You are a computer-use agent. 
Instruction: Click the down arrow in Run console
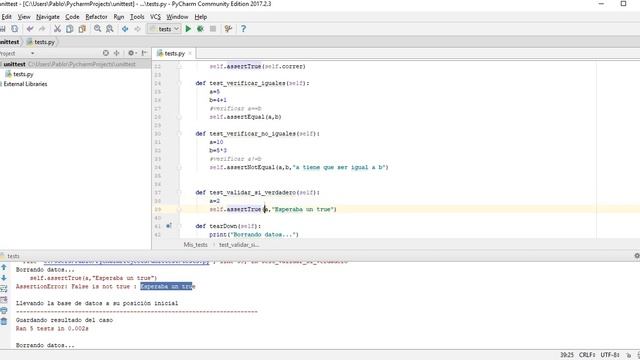(x=4, y=278)
